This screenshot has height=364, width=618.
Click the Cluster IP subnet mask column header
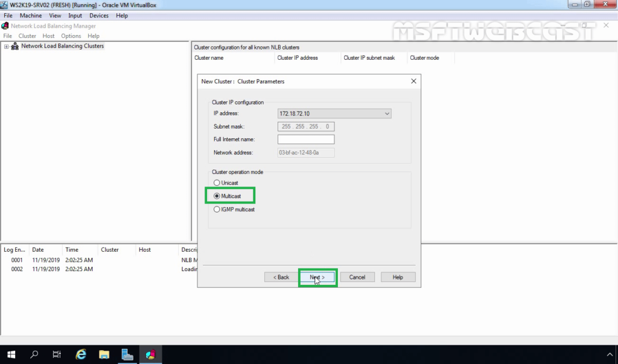click(x=374, y=58)
